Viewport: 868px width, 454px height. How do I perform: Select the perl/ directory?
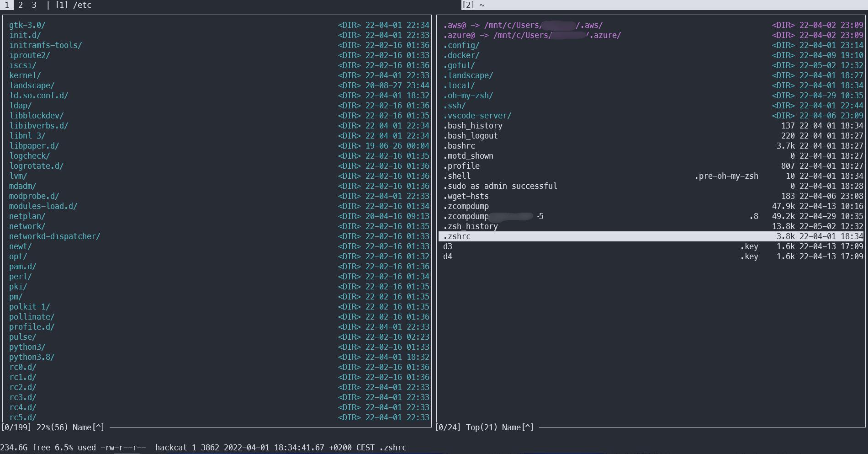pos(219,277)
